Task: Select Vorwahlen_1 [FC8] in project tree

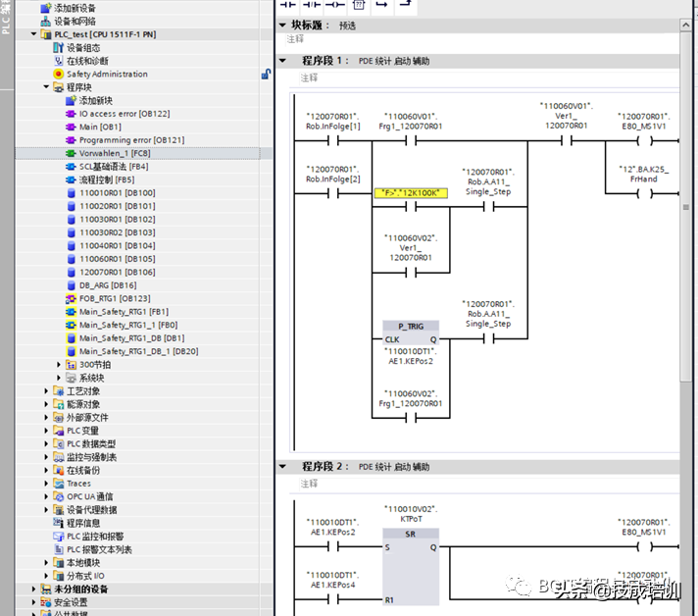Action: point(114,154)
